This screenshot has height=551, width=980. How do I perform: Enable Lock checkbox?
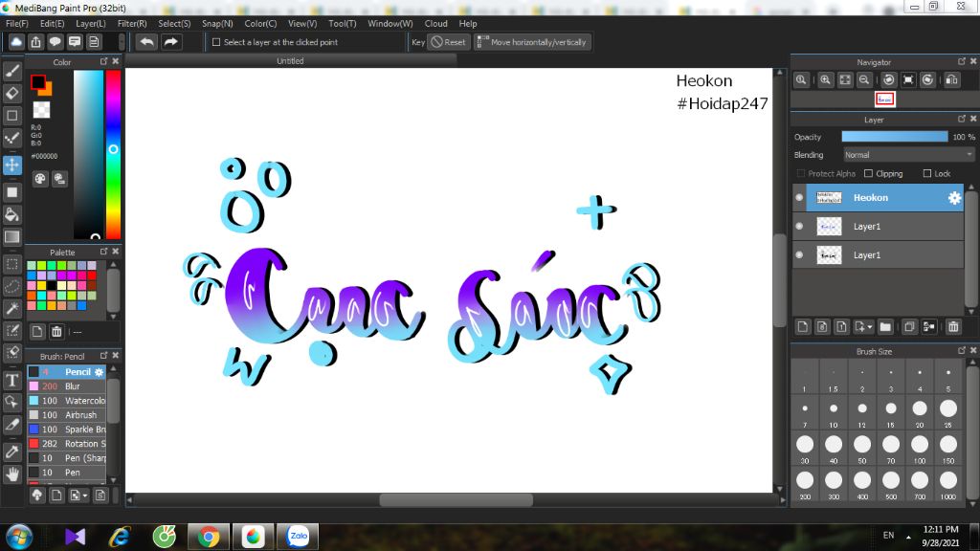[x=926, y=174]
